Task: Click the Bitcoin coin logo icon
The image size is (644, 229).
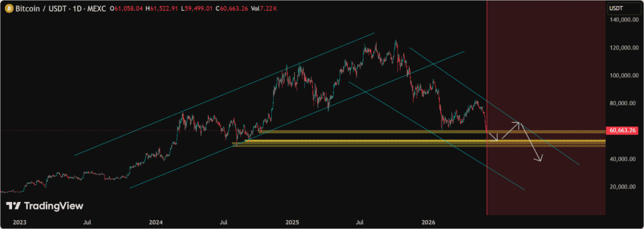Action: pyautogui.click(x=9, y=8)
